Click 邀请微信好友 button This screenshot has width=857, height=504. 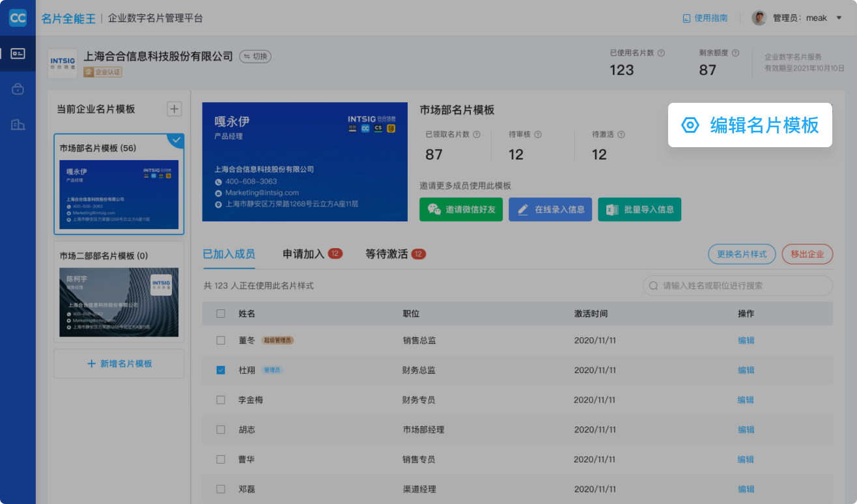click(x=461, y=210)
